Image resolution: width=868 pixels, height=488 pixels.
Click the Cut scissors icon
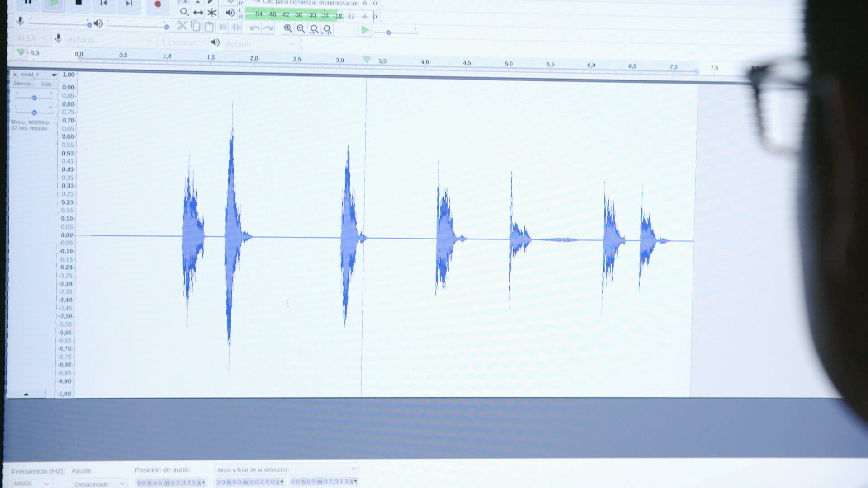(182, 26)
